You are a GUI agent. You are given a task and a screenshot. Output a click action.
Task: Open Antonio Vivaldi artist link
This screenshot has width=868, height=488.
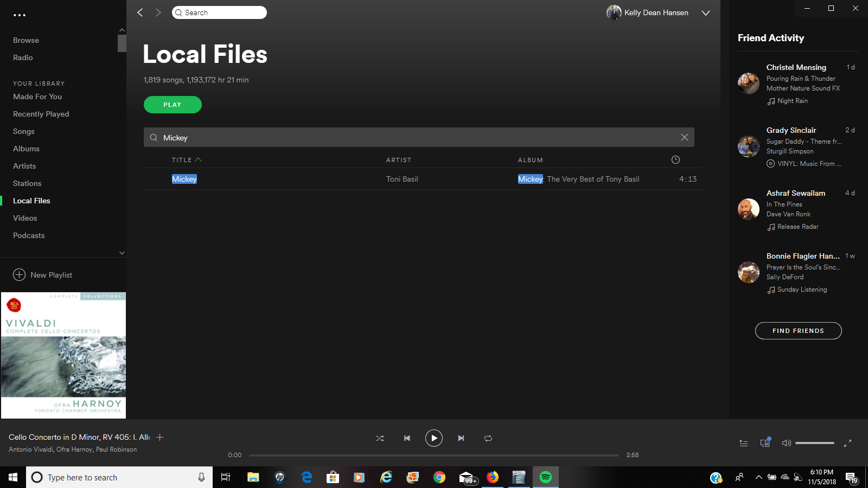tap(30, 450)
